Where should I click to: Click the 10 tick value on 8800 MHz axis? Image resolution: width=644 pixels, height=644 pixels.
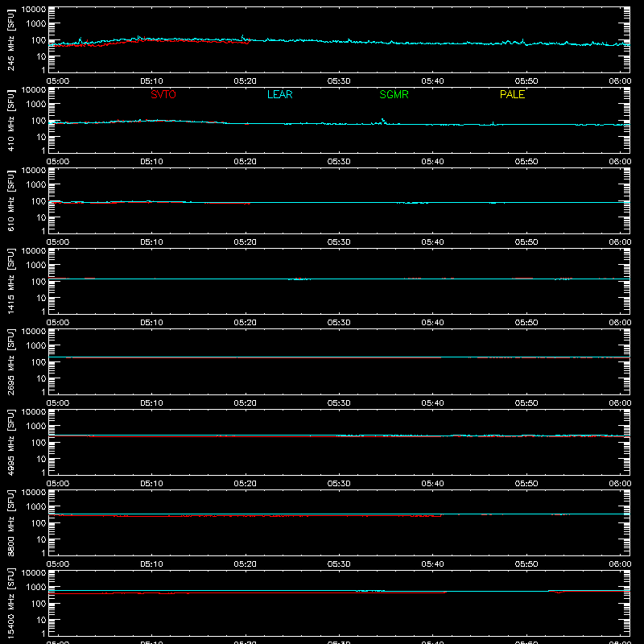[41, 539]
